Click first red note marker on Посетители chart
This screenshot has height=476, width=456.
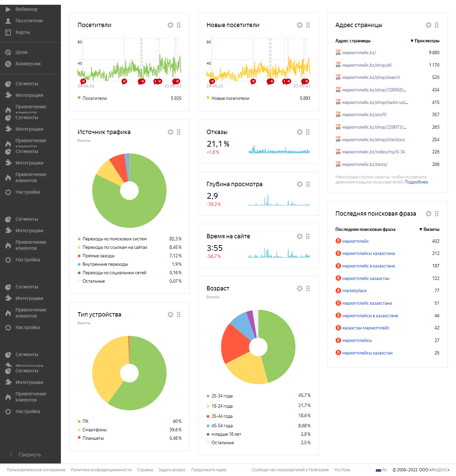tap(83, 81)
